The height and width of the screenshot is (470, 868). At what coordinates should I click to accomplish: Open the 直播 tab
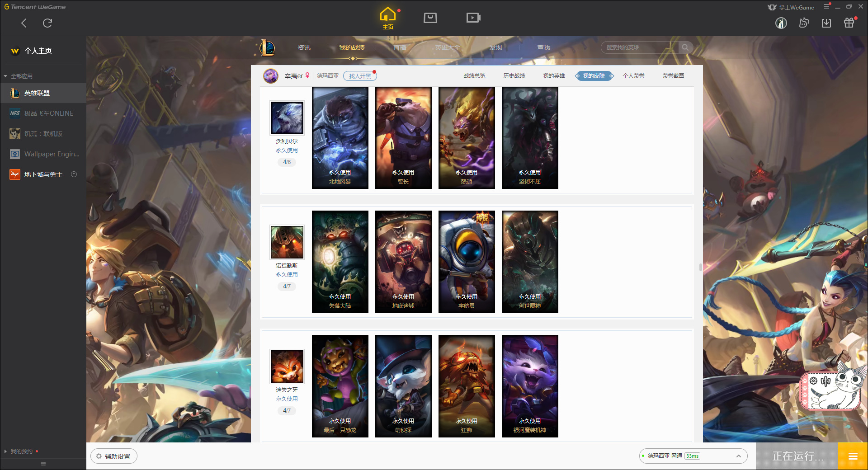pyautogui.click(x=400, y=47)
